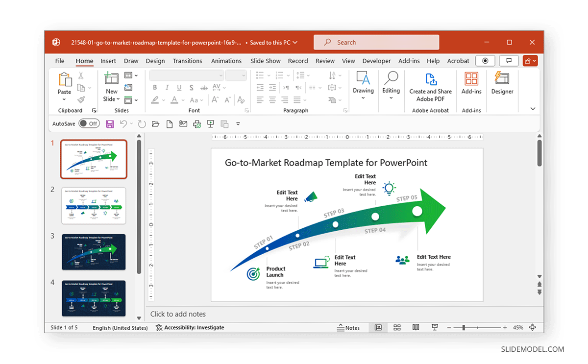Apply bold formatting in the Font group

click(155, 87)
